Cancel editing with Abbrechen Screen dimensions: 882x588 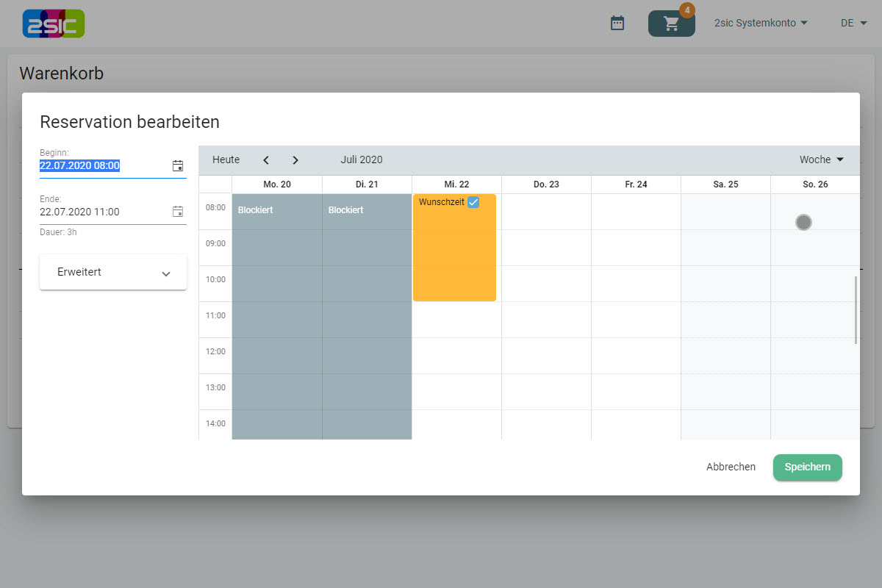coord(731,467)
